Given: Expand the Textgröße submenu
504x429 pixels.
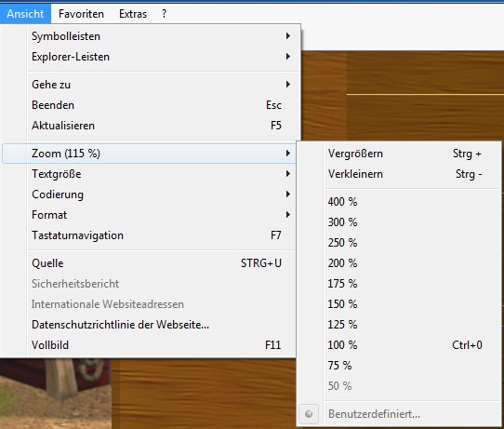Looking at the screenshot, I should pos(149,174).
